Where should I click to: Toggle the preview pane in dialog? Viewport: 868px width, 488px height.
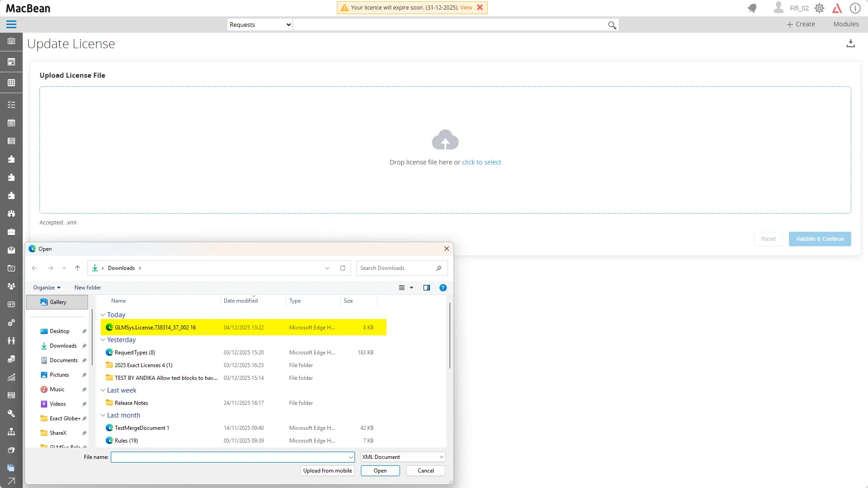point(426,288)
